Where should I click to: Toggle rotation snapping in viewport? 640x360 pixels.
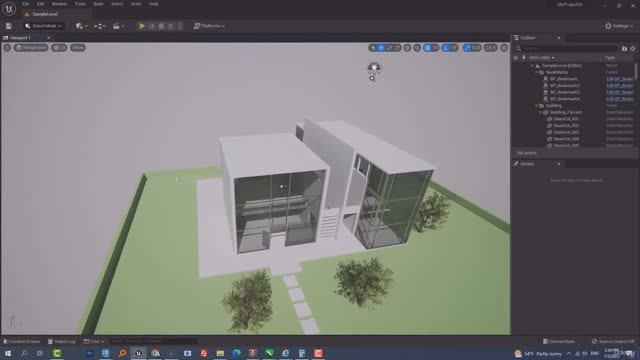(446, 48)
